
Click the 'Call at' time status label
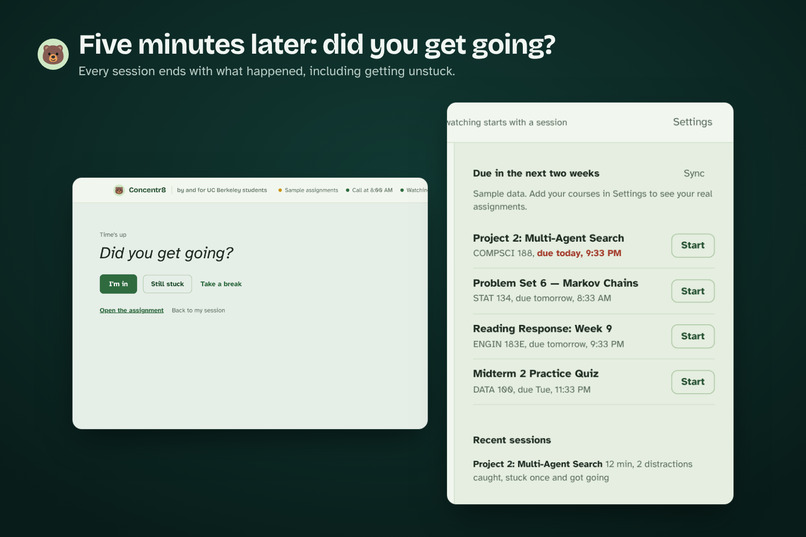point(372,190)
